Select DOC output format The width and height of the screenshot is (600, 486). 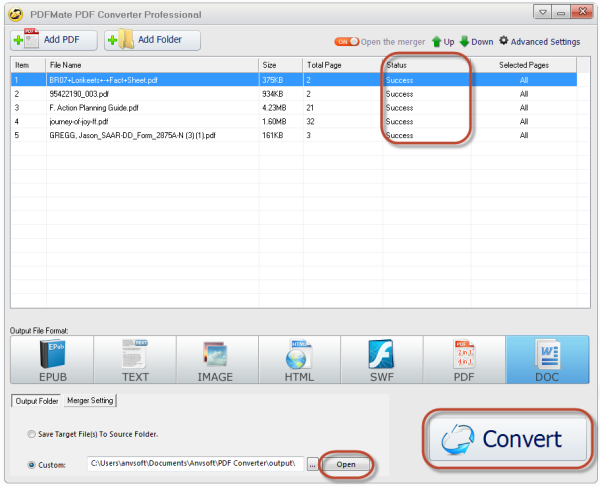547,360
